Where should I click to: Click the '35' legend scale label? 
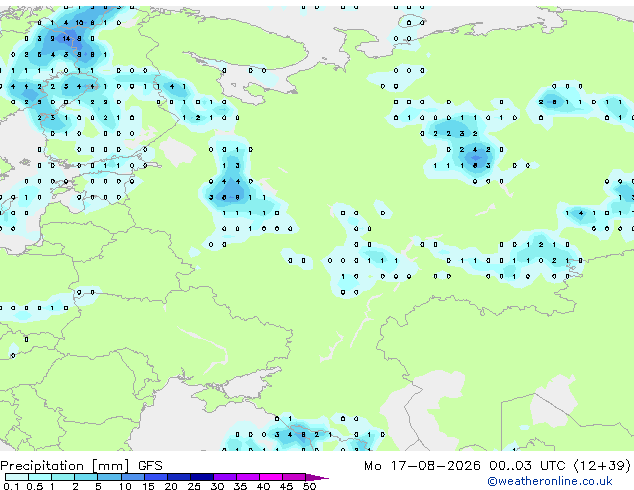click(241, 486)
